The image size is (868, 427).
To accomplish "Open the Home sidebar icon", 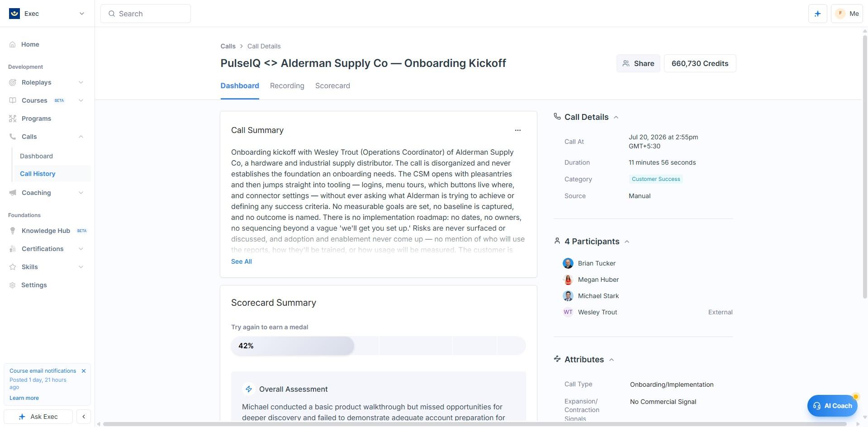I will coord(13,44).
